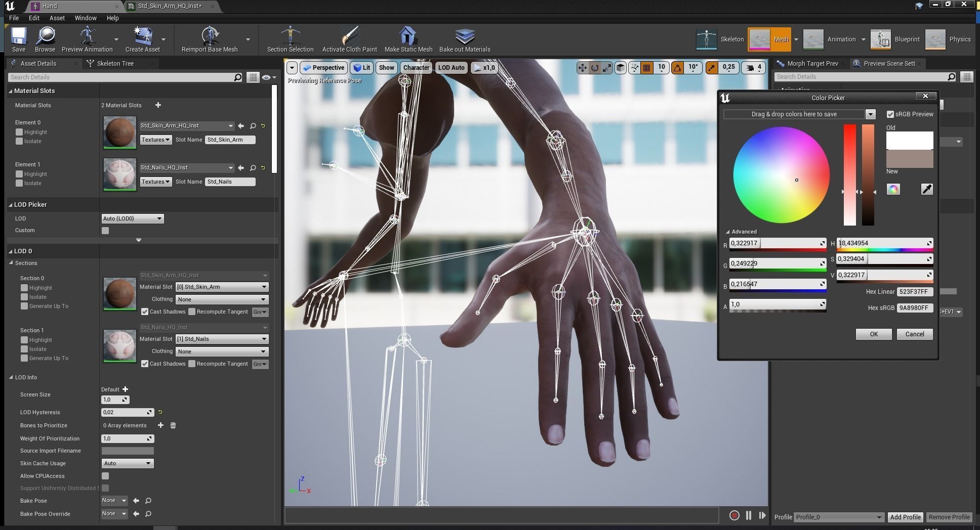Click the Add Profile button
The image size is (980, 530).
coord(905,517)
